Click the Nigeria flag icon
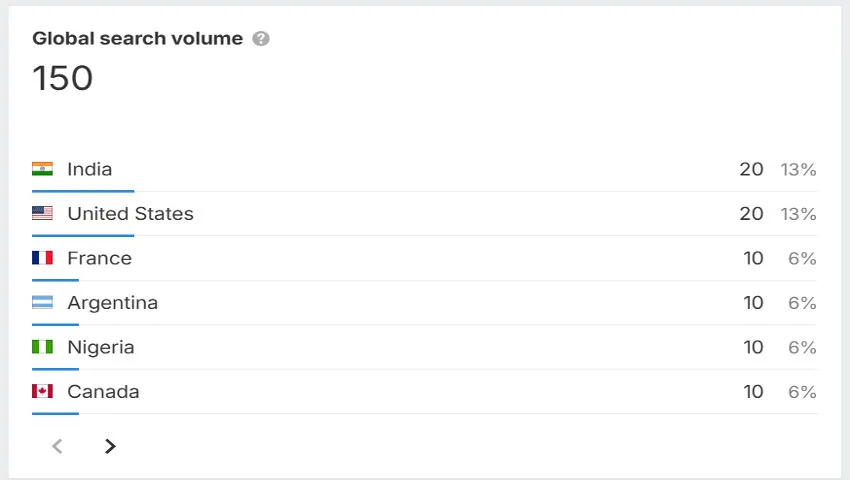This screenshot has height=480, width=850. click(x=42, y=347)
